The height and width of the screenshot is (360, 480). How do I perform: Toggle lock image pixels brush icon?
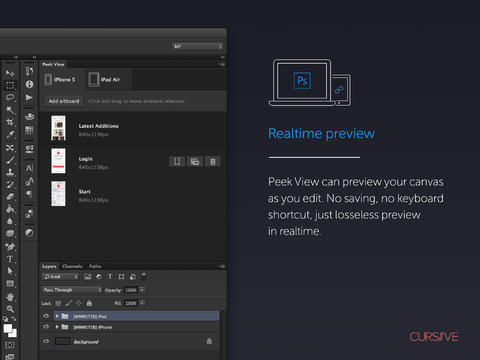tap(69, 303)
